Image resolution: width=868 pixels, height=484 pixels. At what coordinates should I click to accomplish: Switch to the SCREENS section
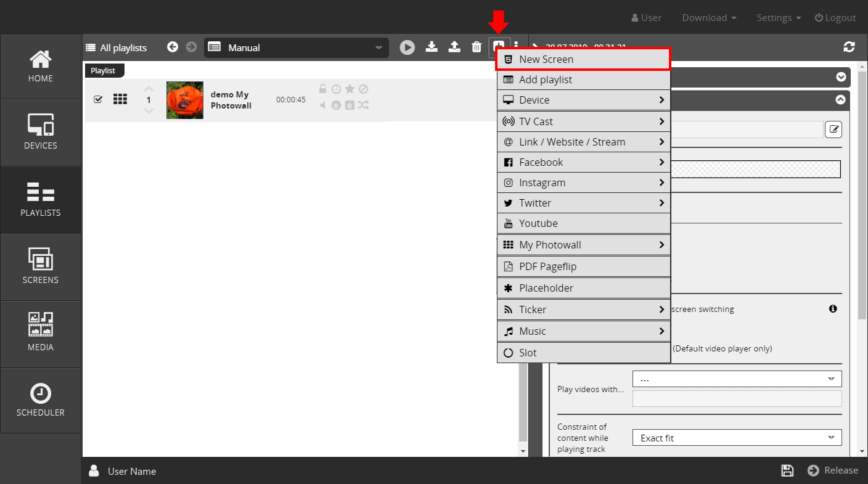pos(41,267)
